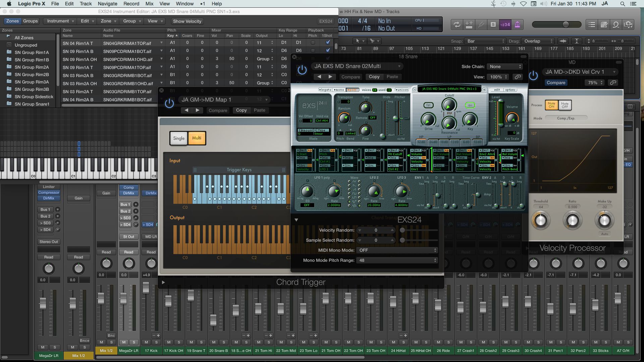
Task: Toggle Cycle mode in the control bar
Action: tap(457, 24)
